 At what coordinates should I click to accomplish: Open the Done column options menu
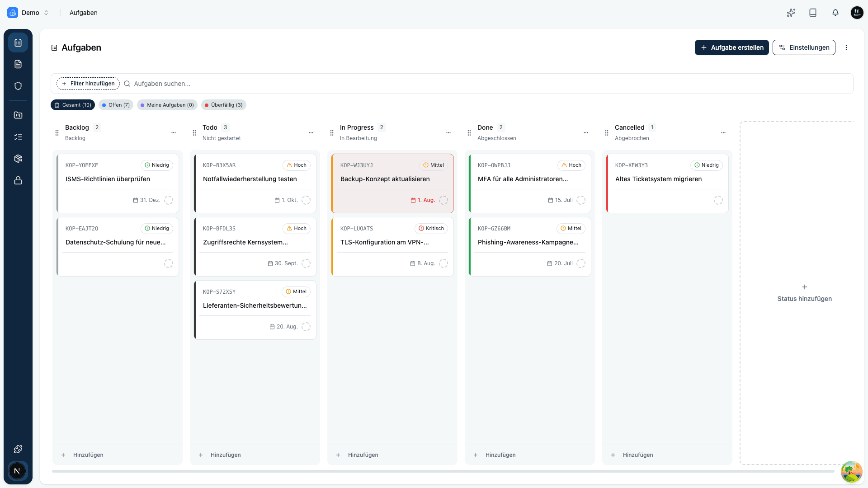click(x=586, y=133)
